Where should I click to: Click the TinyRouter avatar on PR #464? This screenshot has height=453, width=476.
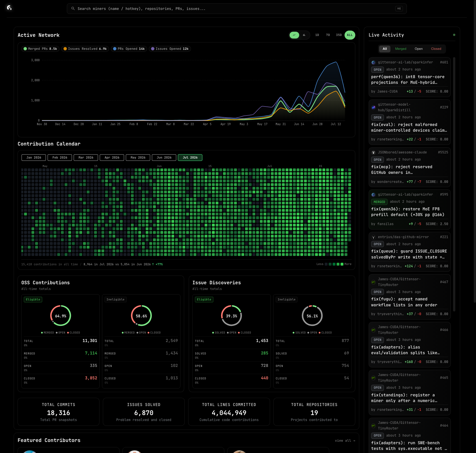373,426
